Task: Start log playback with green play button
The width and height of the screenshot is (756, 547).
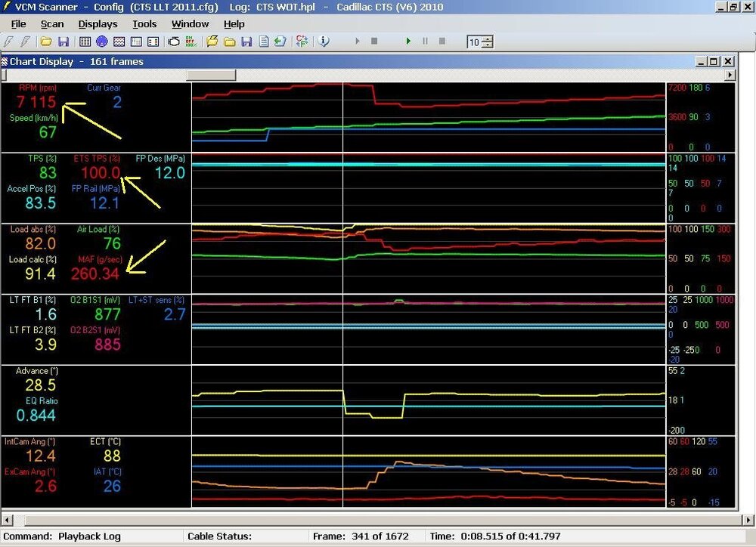Action: pyautogui.click(x=408, y=42)
